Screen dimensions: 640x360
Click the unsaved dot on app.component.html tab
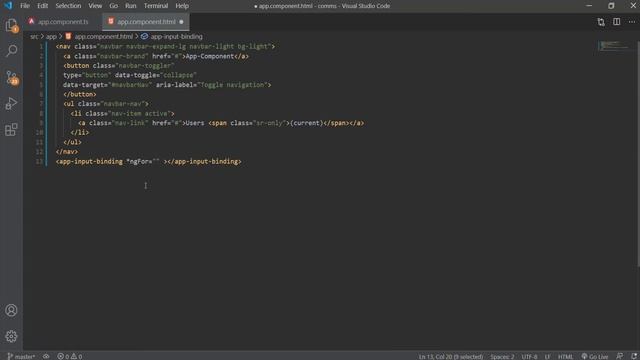coord(181,22)
